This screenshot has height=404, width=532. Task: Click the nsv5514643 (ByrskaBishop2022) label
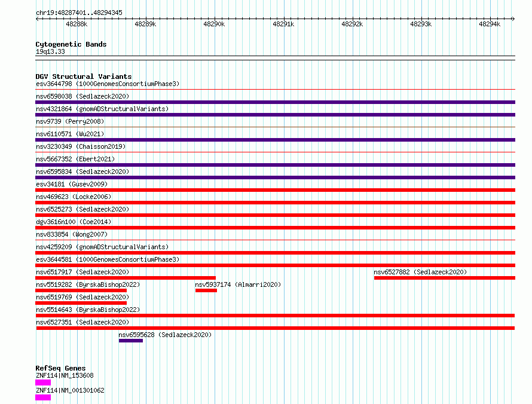88,310
